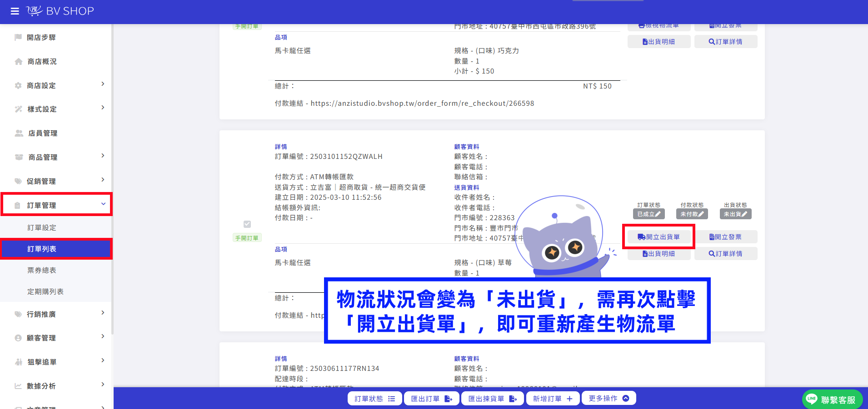The height and width of the screenshot is (409, 868).
Task: Edit 出貨狀態 未出貨 badge
Action: pos(735,214)
